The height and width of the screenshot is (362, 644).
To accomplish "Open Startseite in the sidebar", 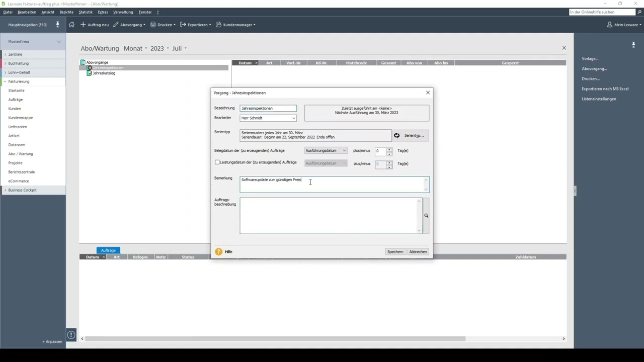I will pyautogui.click(x=16, y=90).
